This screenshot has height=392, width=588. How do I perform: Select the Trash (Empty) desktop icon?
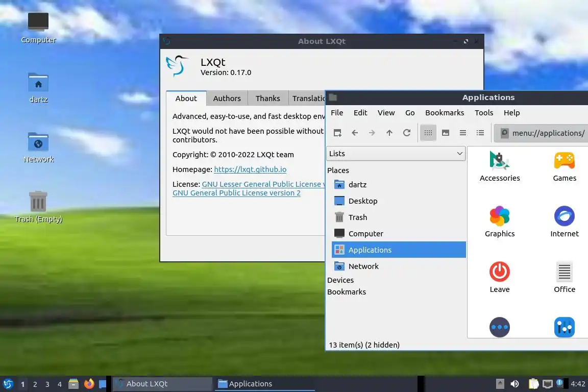click(x=38, y=207)
